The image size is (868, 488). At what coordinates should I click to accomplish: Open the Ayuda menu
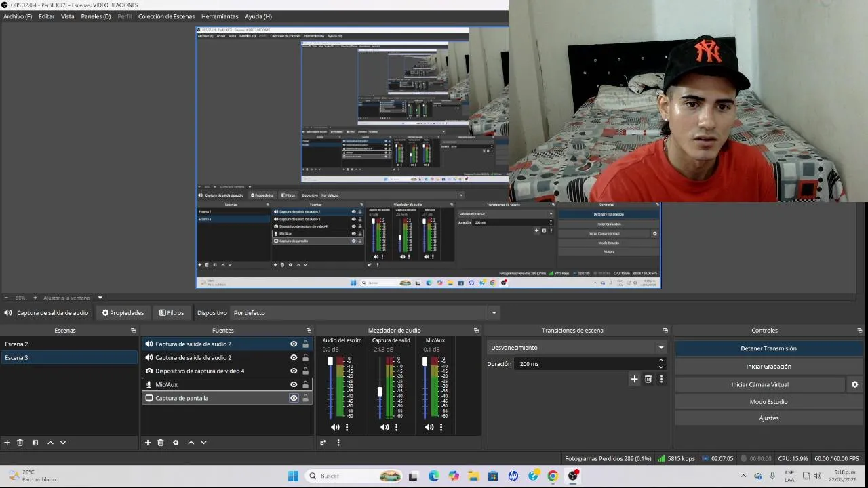(258, 16)
